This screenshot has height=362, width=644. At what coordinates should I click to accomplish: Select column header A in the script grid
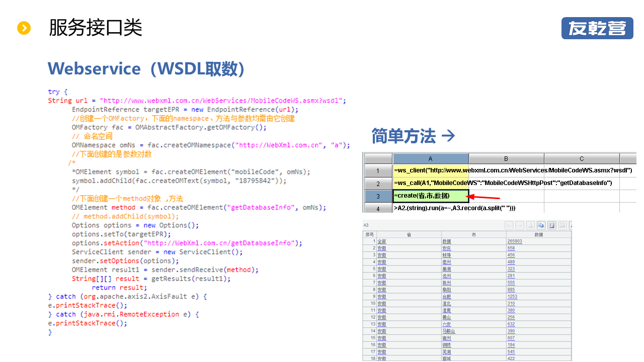pos(431,158)
